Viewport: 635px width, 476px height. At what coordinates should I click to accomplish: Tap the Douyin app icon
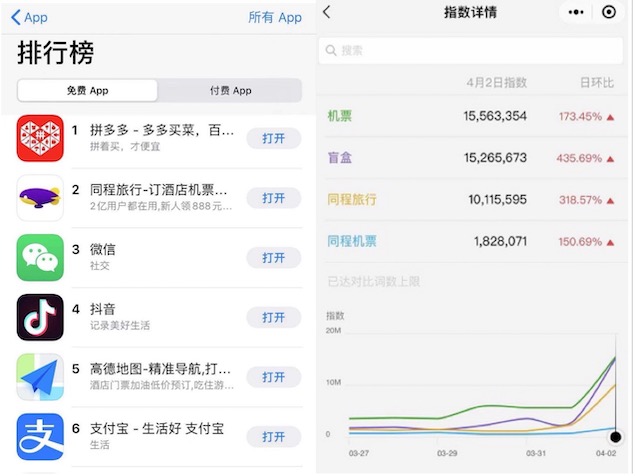[40, 317]
